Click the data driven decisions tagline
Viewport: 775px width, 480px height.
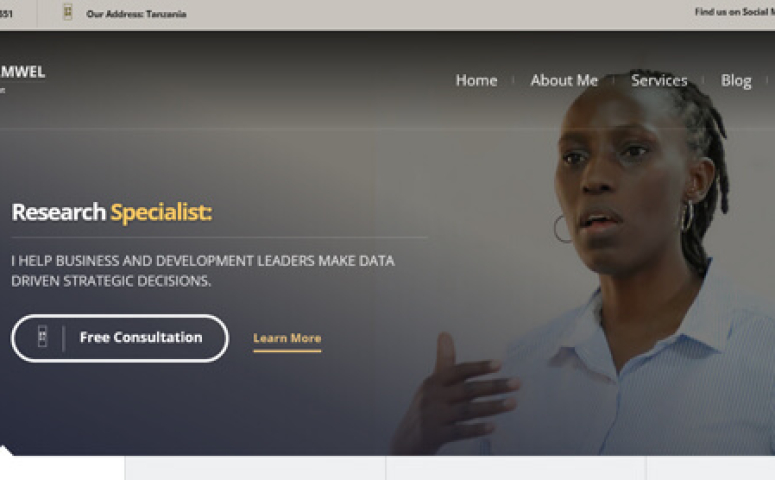tap(203, 270)
